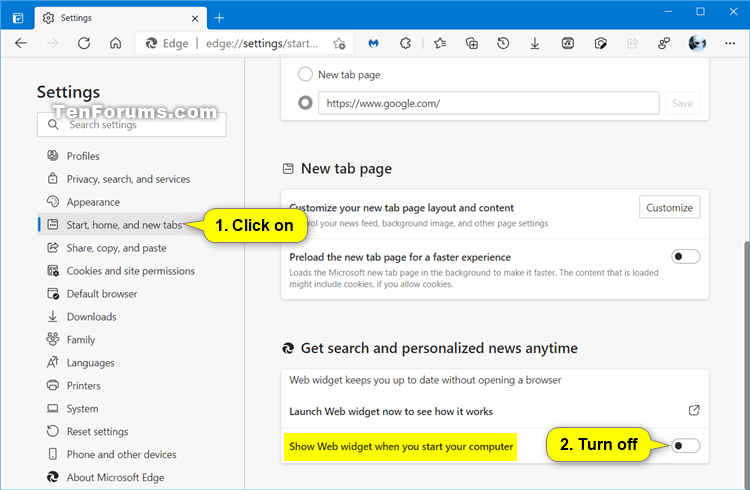Click the Share toolbar icon
Image resolution: width=750 pixels, height=490 pixels.
click(x=632, y=44)
